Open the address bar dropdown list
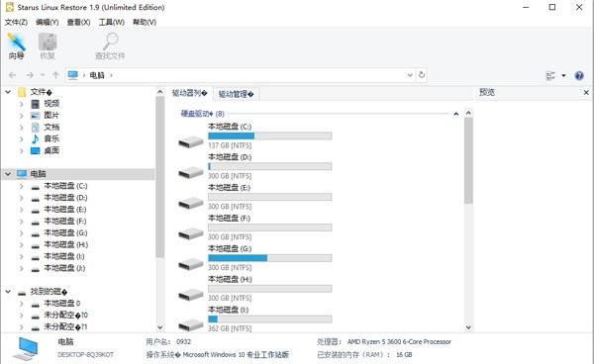The width and height of the screenshot is (594, 364). coord(410,75)
